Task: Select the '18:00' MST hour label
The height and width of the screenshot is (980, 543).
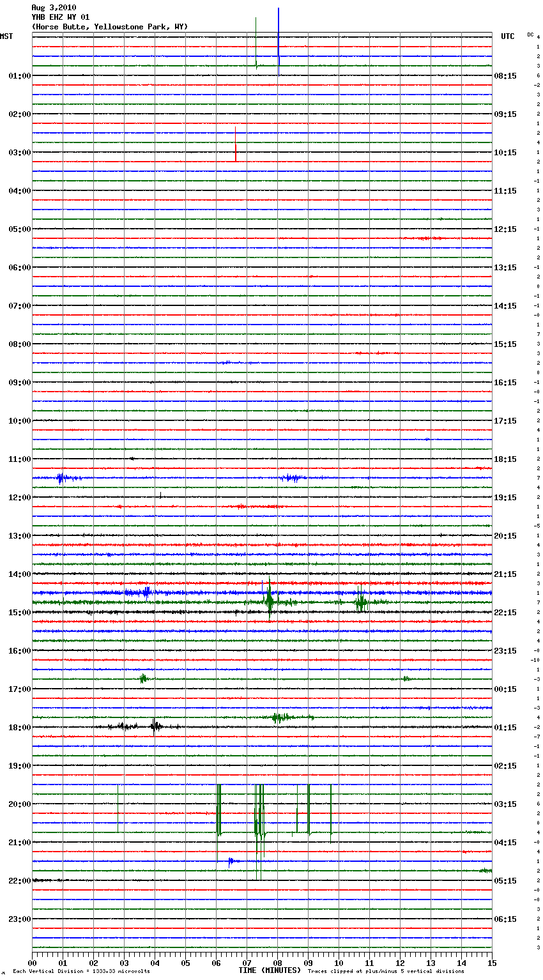Action: coord(19,728)
